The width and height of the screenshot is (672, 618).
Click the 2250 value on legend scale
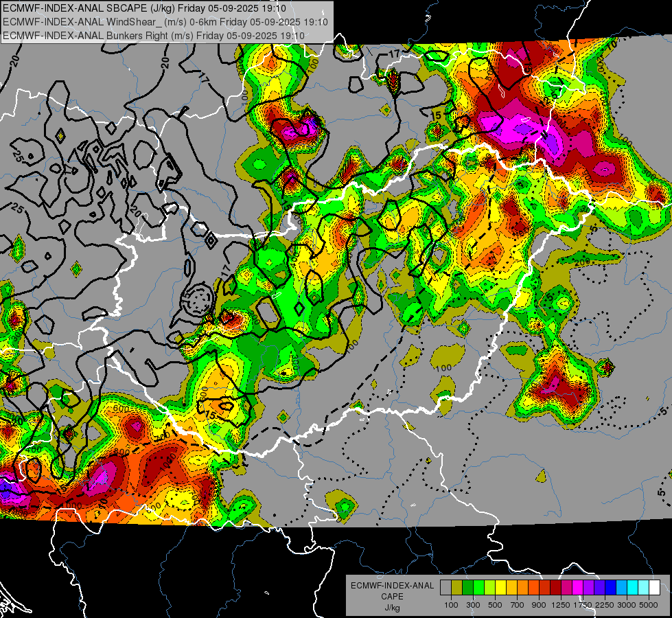pyautogui.click(x=605, y=605)
